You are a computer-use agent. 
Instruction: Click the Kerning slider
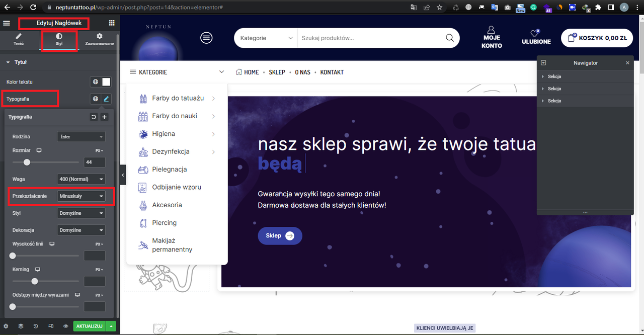45,281
